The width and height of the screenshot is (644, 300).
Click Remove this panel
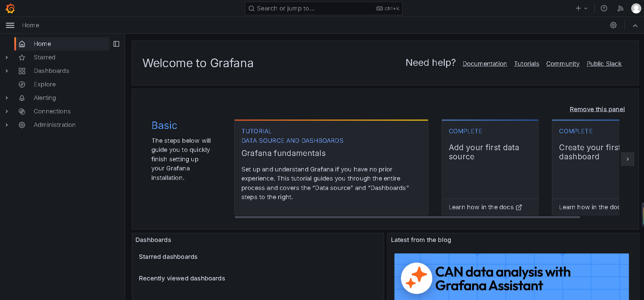597,109
